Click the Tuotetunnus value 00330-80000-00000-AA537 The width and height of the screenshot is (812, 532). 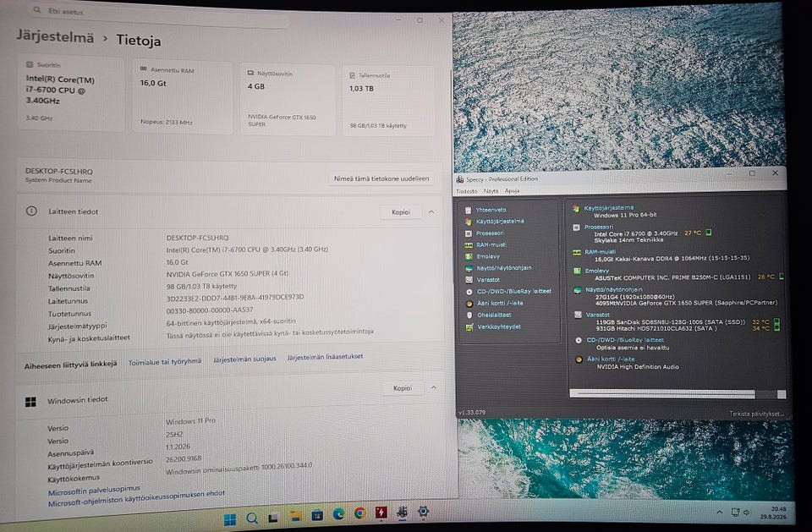pyautogui.click(x=210, y=310)
